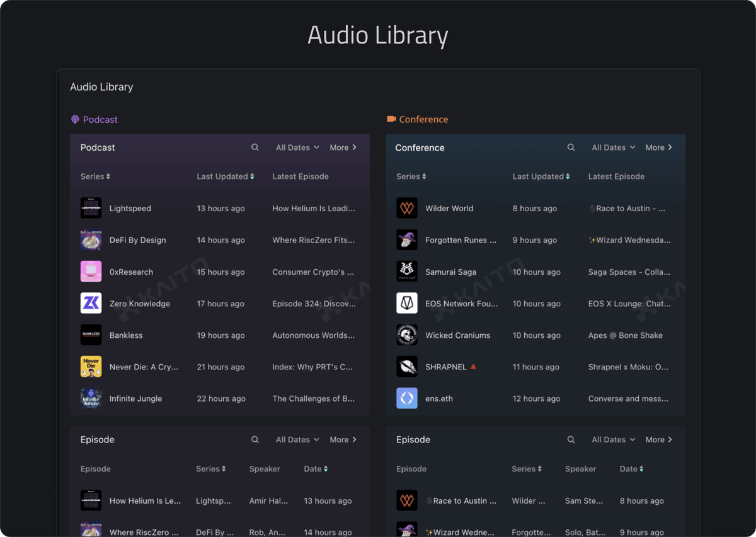756x537 pixels.
Task: Click logo of How Helium episode row
Action: point(91,500)
